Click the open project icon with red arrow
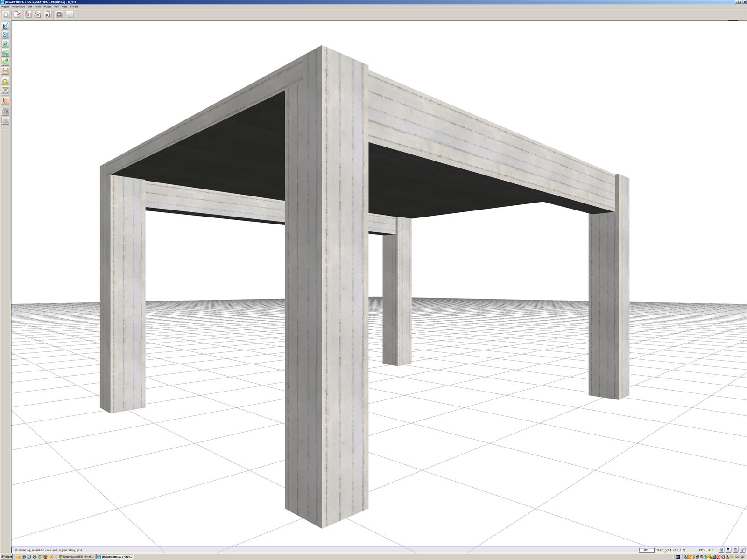747x560 pixels. (x=17, y=14)
